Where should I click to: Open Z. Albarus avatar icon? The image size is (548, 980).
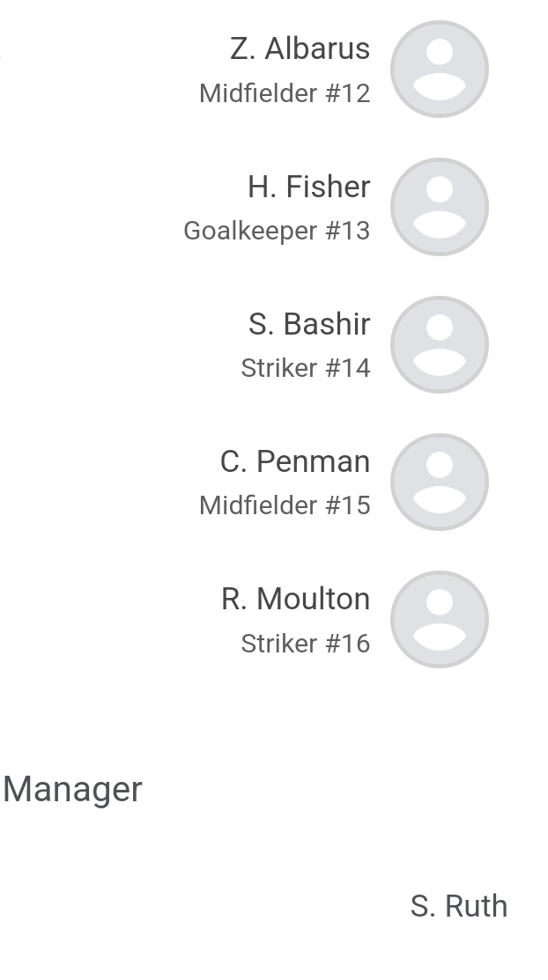click(439, 70)
